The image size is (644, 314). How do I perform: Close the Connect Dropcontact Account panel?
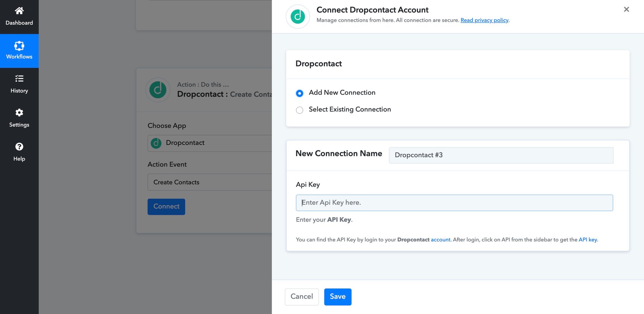coord(626,9)
